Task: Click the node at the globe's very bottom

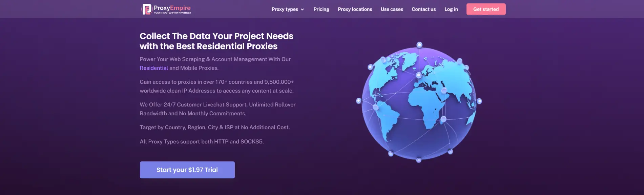Action: (419, 160)
